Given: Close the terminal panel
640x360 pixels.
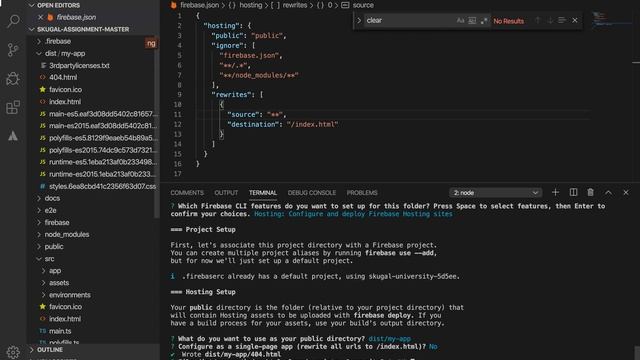Looking at the screenshot, I should pyautogui.click(x=626, y=192).
